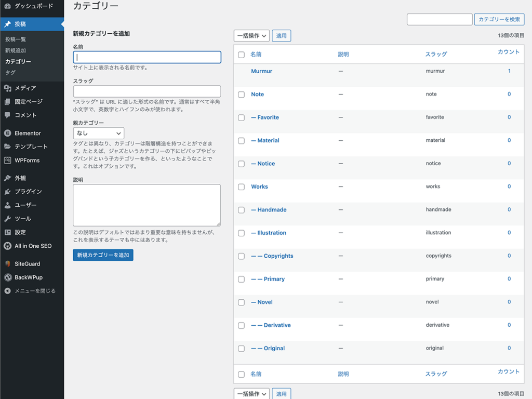This screenshot has width=532, height=399.
Task: Open SiteGuard shield icon in sidebar
Action: coord(7,264)
